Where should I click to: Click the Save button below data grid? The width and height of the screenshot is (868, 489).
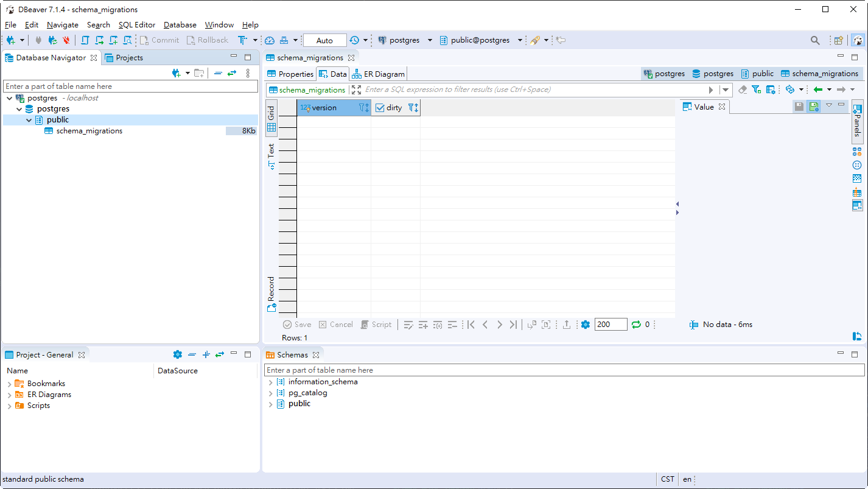[x=297, y=325]
